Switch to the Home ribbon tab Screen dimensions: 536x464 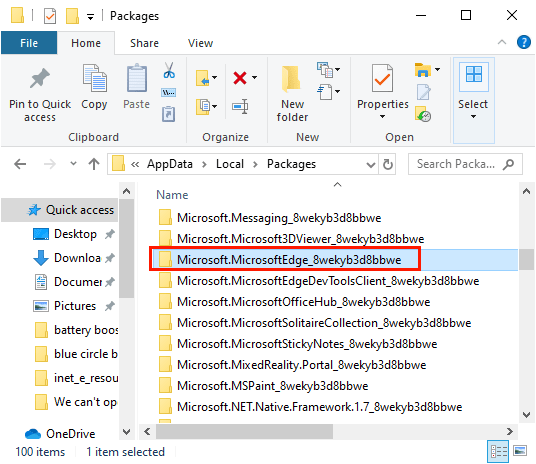tap(86, 43)
